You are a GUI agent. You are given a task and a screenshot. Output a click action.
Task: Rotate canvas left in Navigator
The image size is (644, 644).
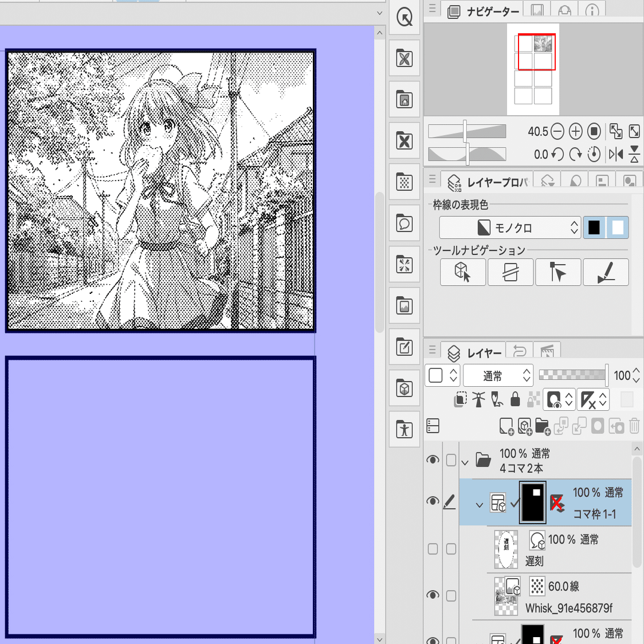(557, 155)
